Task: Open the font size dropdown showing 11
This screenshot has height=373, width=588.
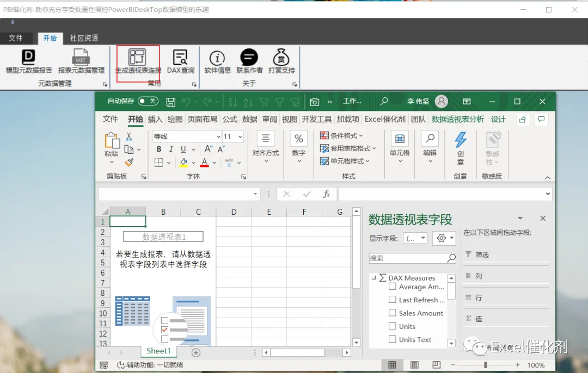Action: tap(240, 136)
